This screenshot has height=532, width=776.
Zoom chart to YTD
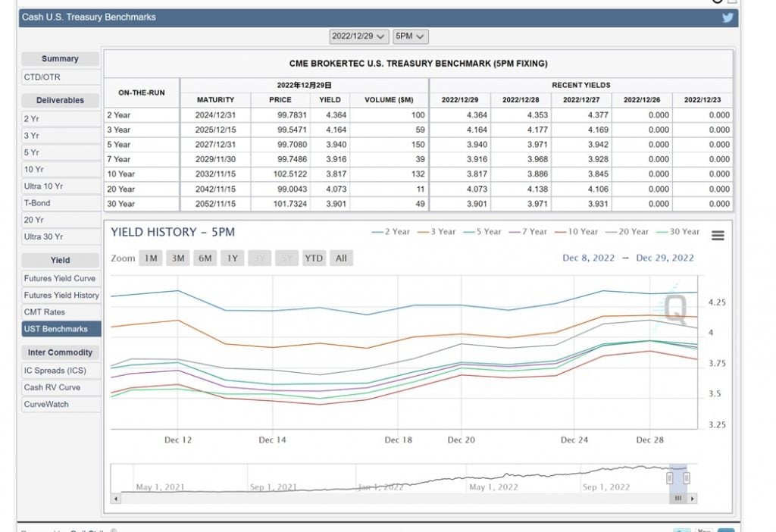[314, 258]
